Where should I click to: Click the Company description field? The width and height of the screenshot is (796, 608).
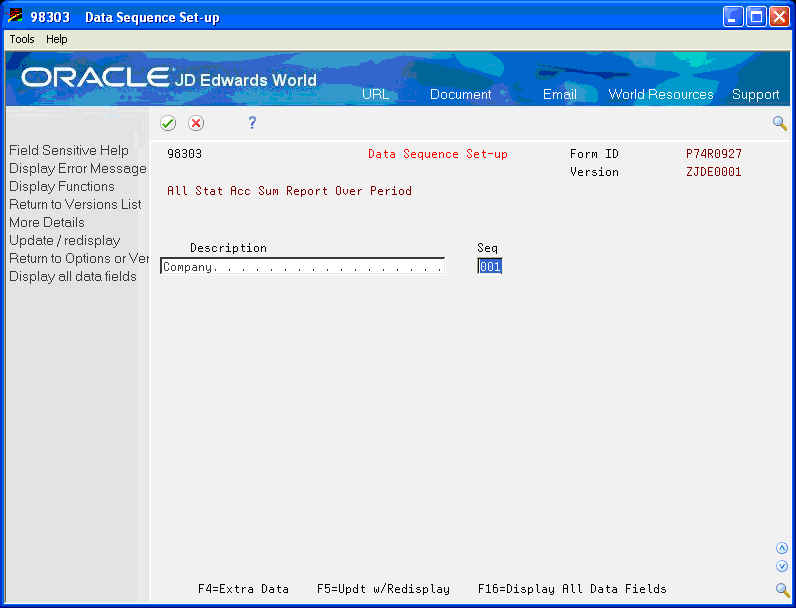click(303, 266)
